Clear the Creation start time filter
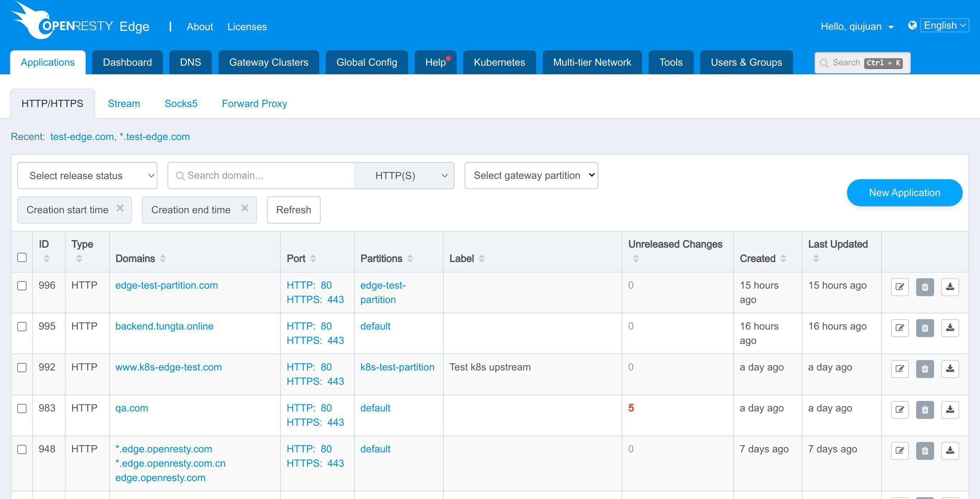 click(120, 208)
